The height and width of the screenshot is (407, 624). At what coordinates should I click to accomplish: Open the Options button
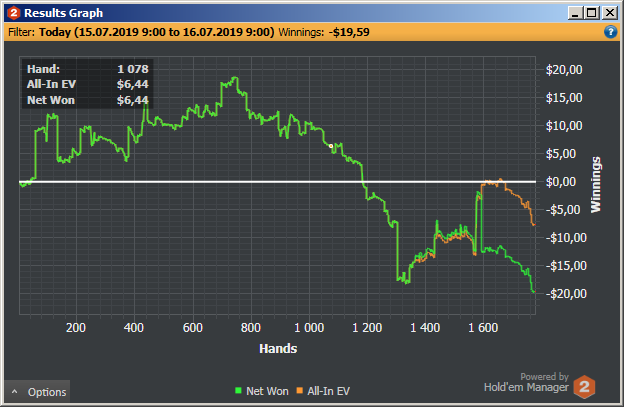pos(37,391)
